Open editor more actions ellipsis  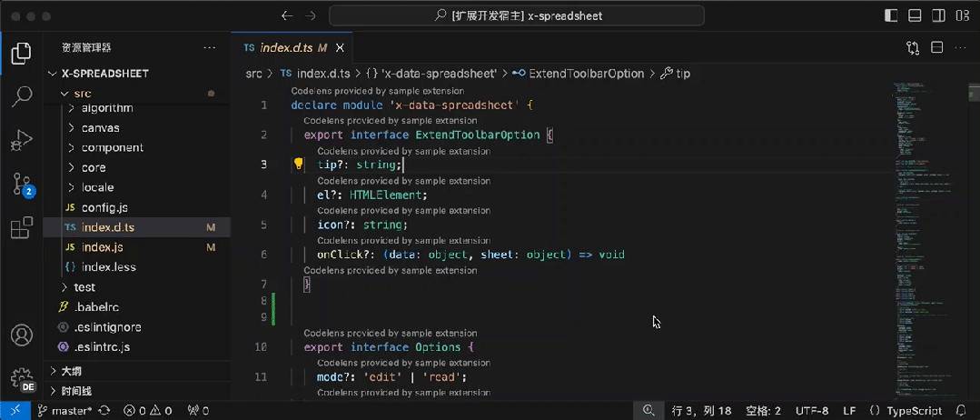(x=961, y=47)
